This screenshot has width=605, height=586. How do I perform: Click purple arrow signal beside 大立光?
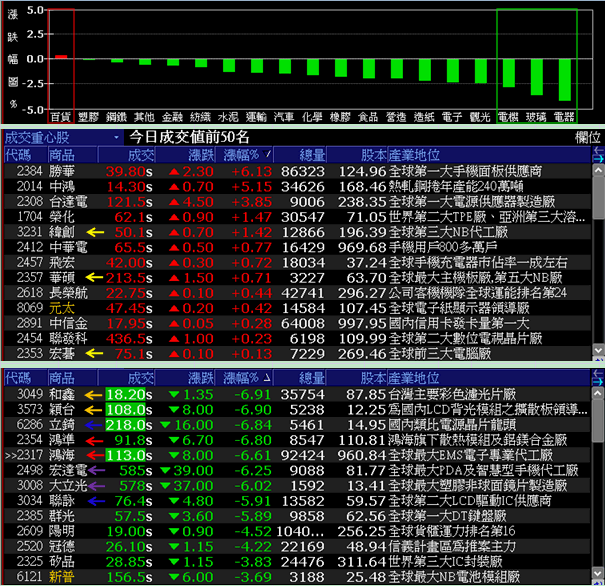tap(96, 486)
